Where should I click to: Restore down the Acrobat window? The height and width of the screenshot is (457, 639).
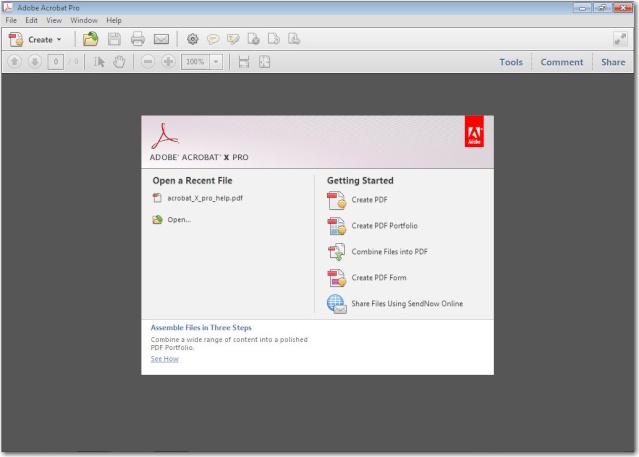pos(602,7)
